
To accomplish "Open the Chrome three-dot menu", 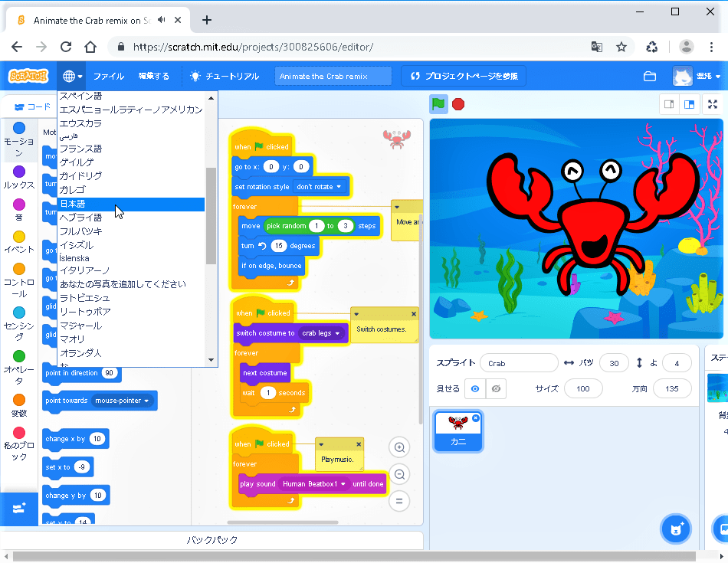I will [711, 47].
